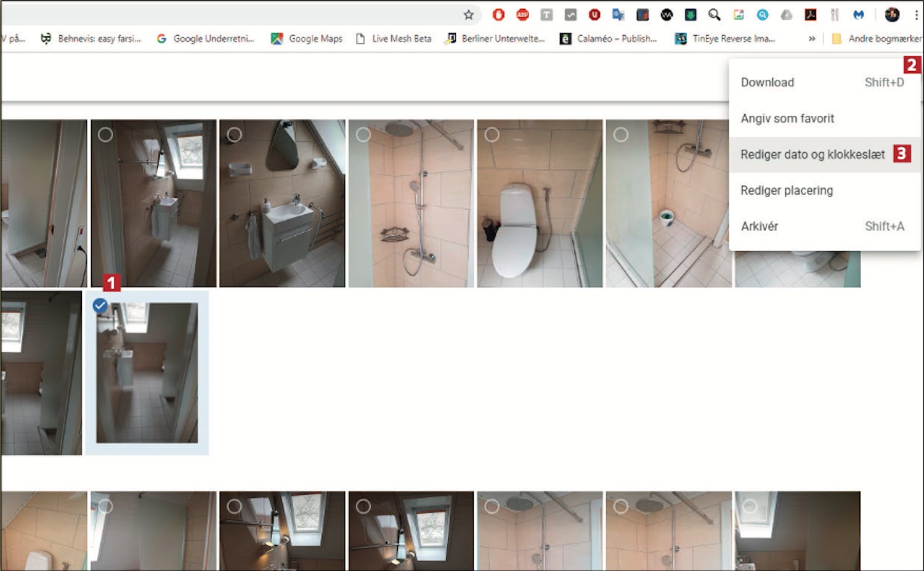Expand the hidden bookmarks overflow chevron

tap(812, 39)
